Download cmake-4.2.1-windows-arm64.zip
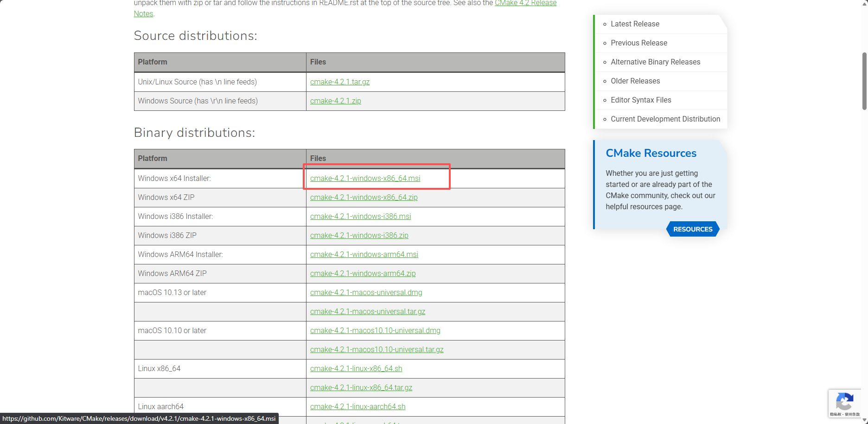 tap(363, 273)
